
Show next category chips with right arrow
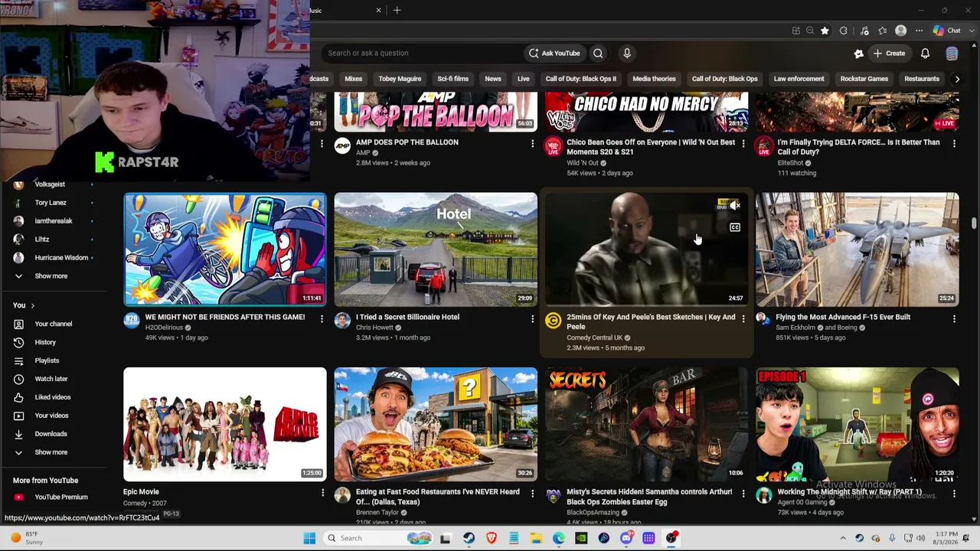[957, 79]
